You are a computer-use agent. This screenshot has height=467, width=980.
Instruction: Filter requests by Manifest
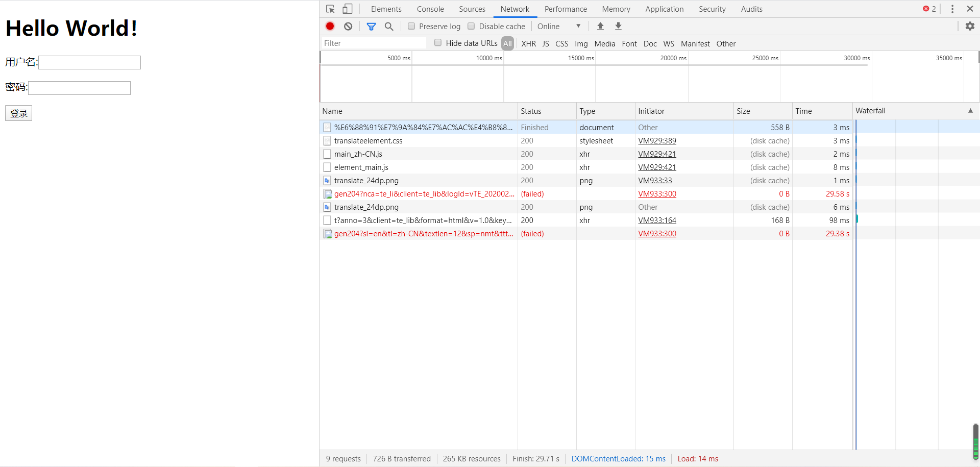click(x=695, y=44)
